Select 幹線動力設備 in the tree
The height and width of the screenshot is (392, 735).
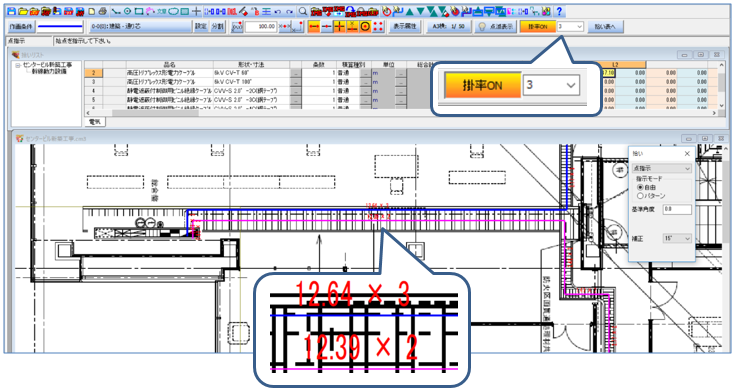(x=49, y=72)
